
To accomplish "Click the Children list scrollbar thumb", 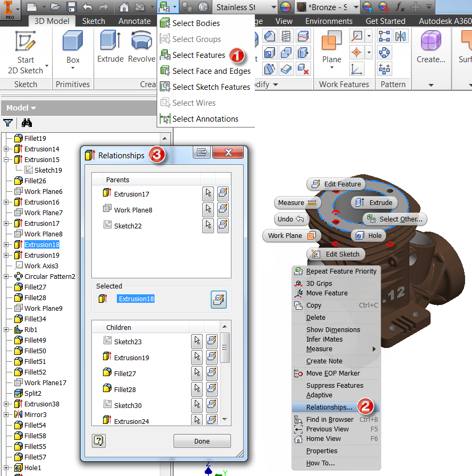I will pyautogui.click(x=225, y=347).
